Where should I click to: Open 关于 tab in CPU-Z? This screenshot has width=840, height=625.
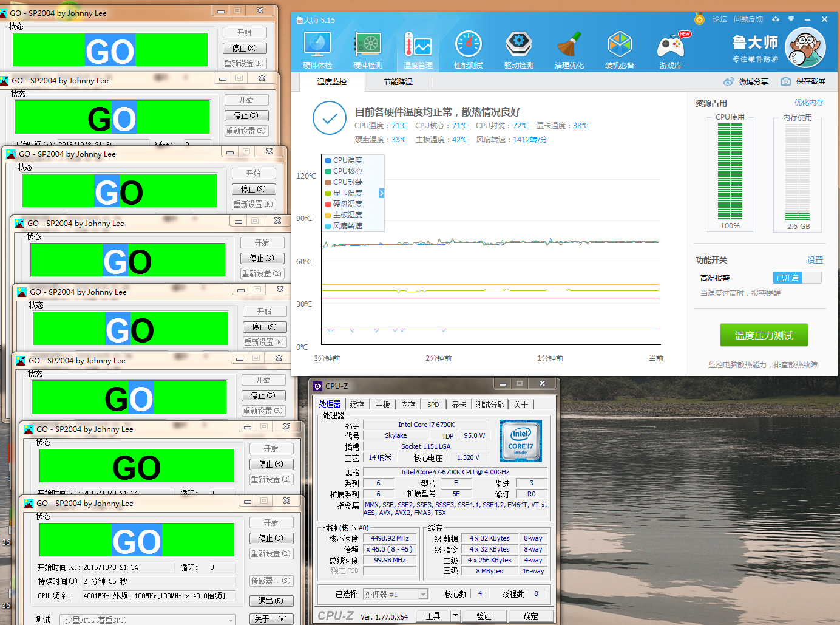pos(521,405)
